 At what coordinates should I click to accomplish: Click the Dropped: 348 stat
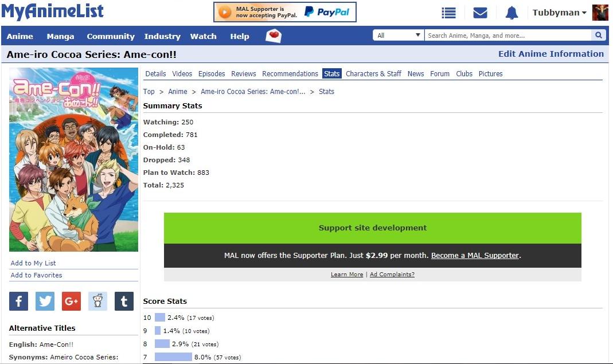(166, 160)
